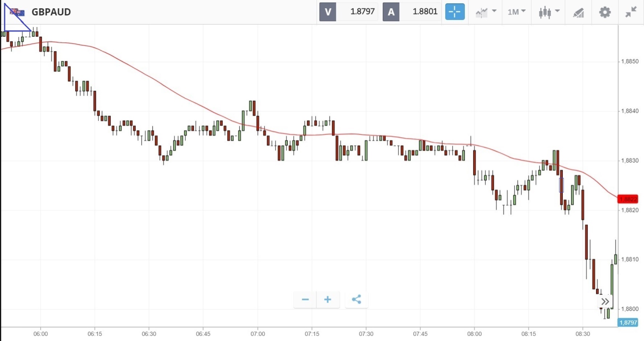The height and width of the screenshot is (341, 644).
Task: Open the drawing tools pencil icon
Action: (x=578, y=13)
